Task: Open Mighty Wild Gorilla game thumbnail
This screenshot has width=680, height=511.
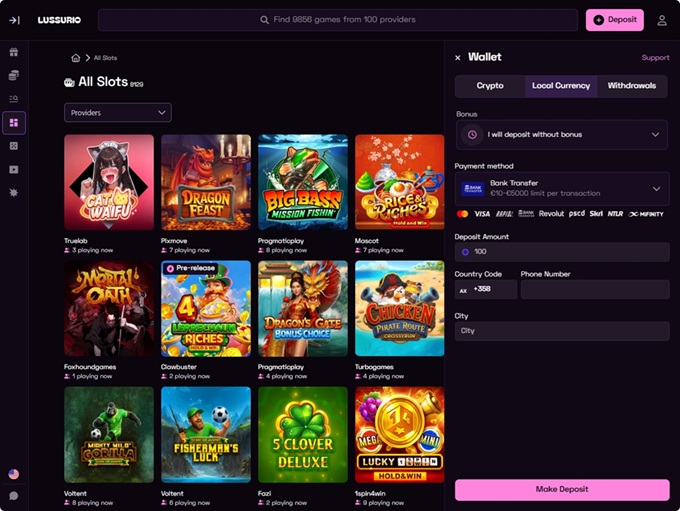Action: coord(109,435)
